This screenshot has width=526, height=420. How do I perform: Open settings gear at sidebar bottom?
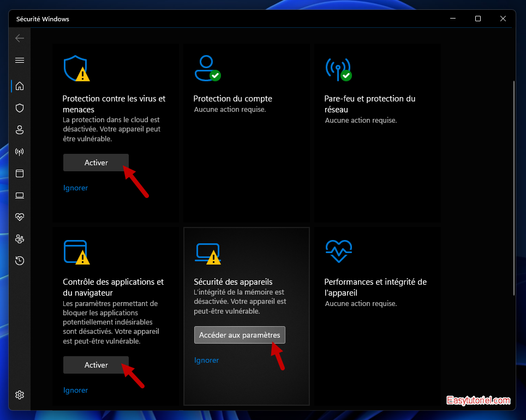(20, 395)
